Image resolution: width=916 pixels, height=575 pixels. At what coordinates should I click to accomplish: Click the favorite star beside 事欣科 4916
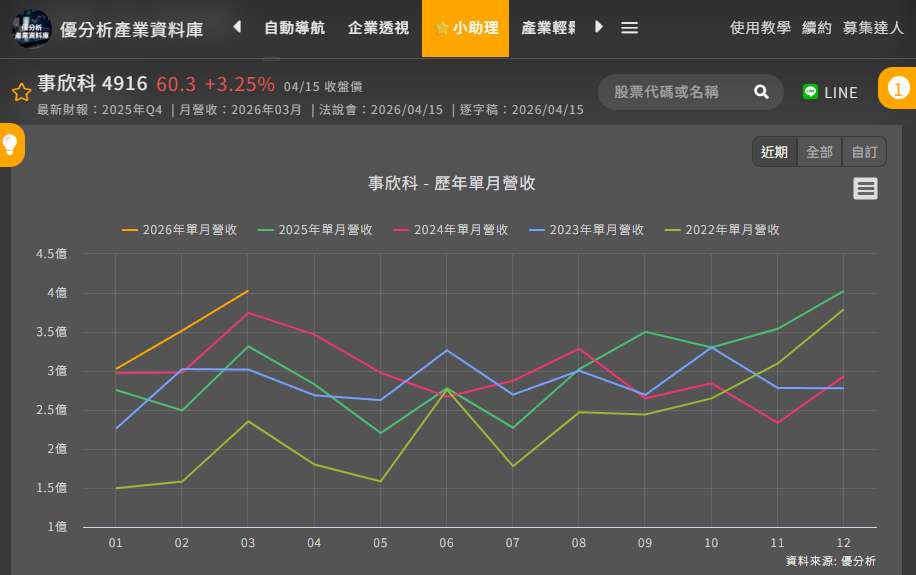[x=21, y=93]
